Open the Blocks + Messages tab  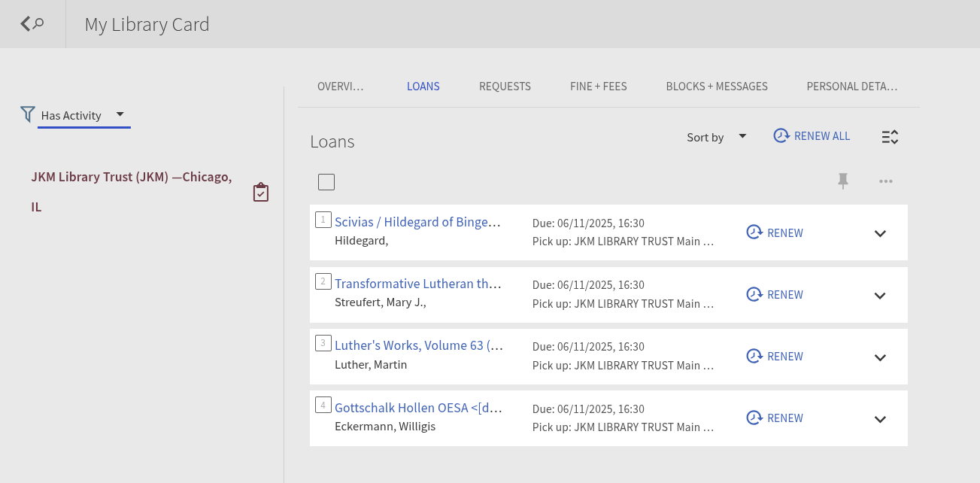pyautogui.click(x=717, y=86)
